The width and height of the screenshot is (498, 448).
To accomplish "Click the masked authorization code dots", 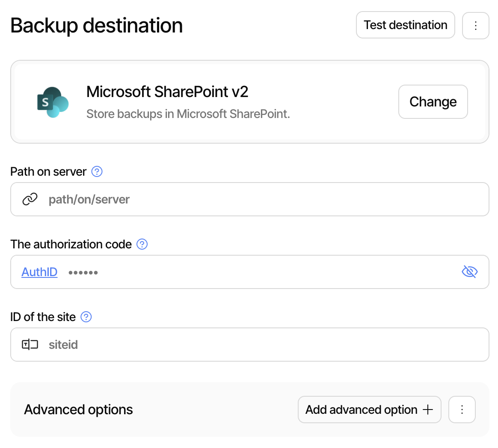I will point(83,272).
